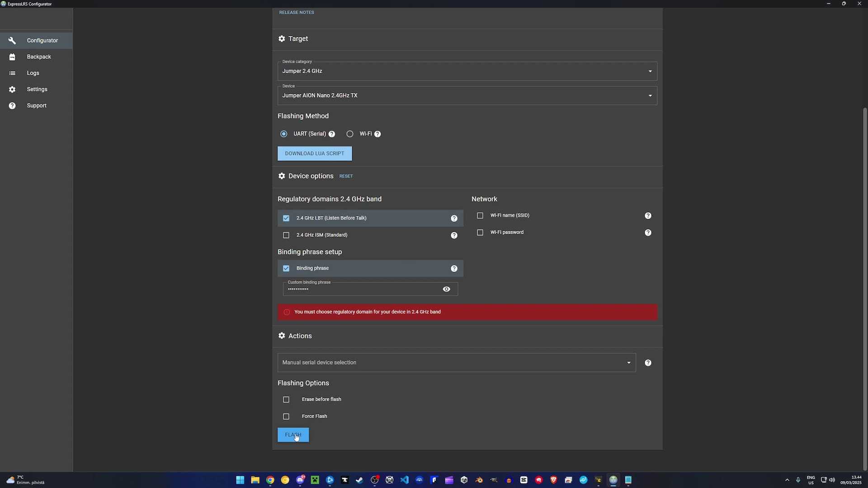Show help for Wi-Fi name (SSID)

tap(648, 216)
